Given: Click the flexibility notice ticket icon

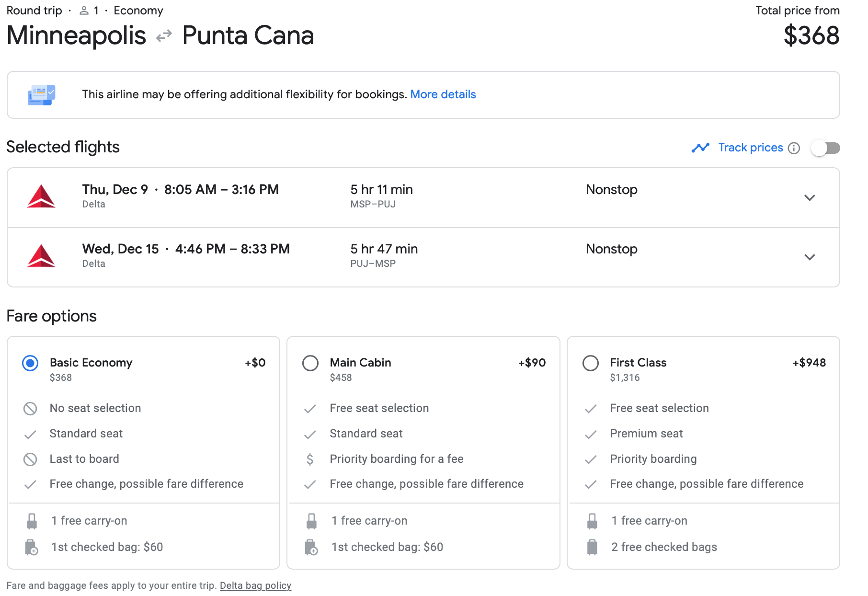Looking at the screenshot, I should coord(41,95).
